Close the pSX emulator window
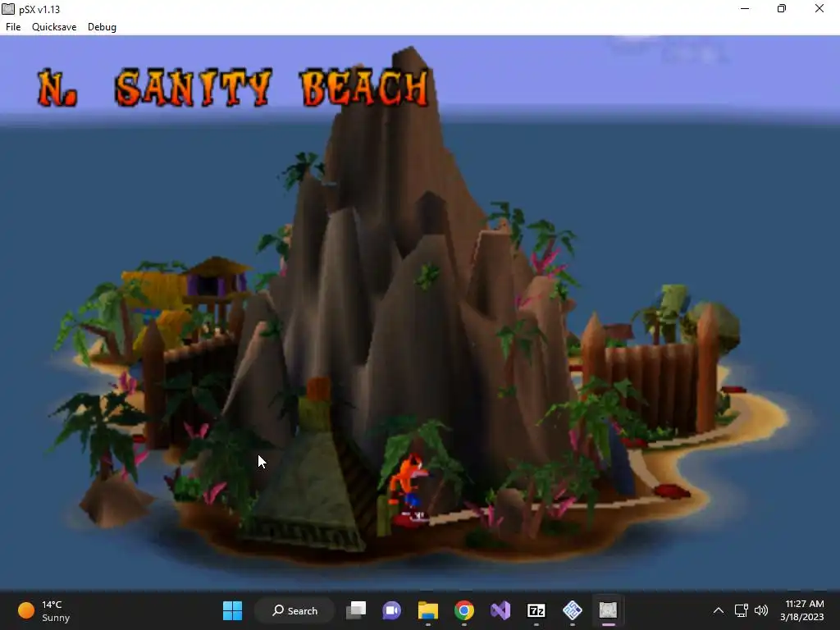Viewport: 840px width, 630px height. (x=819, y=8)
